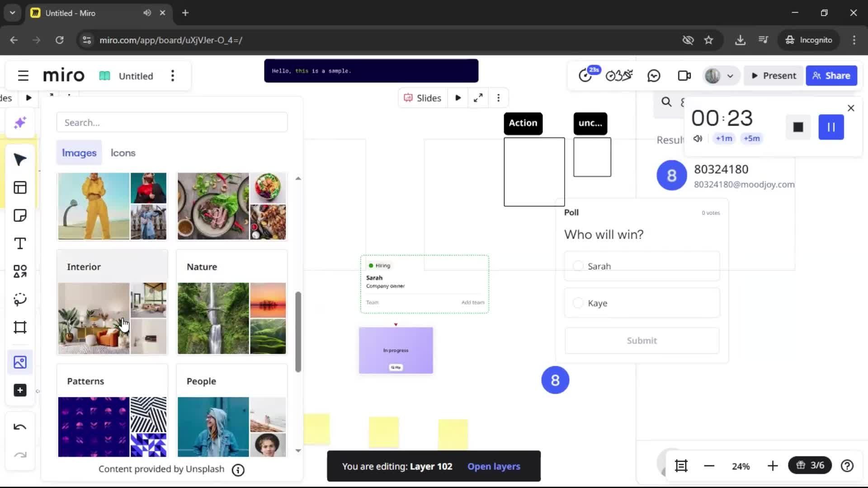This screenshot has width=868, height=488.
Task: Select the cursor arrow tool
Action: coord(20,160)
